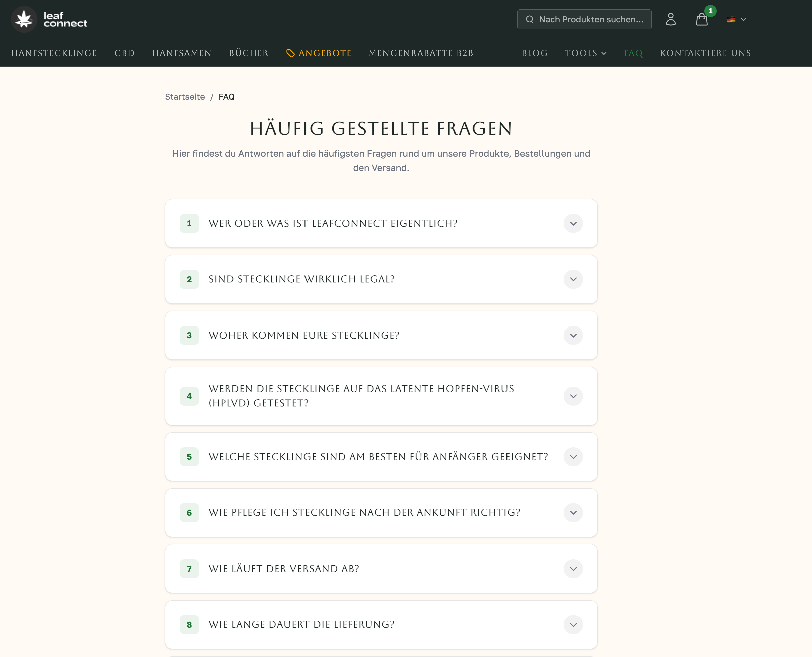
Task: Open the Tools dropdown menu
Action: (585, 53)
